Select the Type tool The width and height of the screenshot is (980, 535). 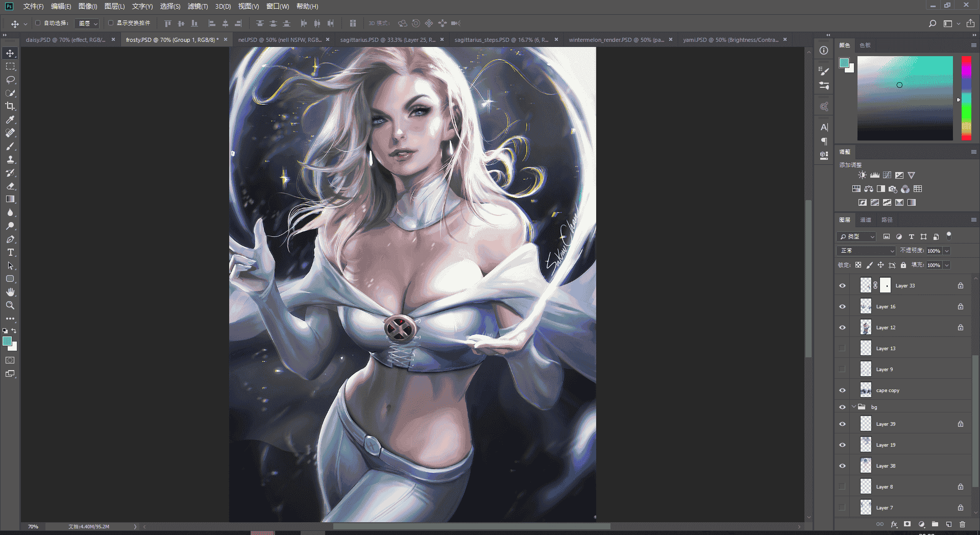coord(10,252)
